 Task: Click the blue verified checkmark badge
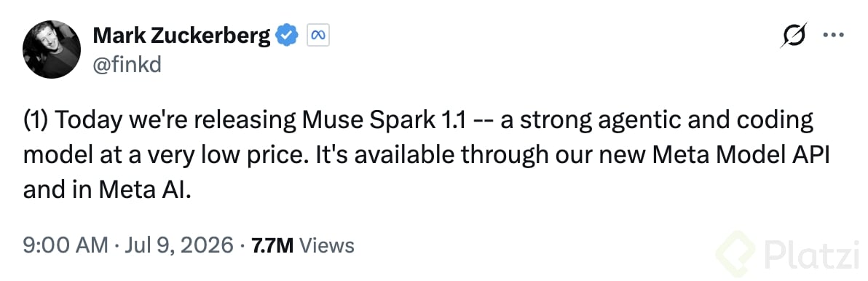tap(288, 36)
